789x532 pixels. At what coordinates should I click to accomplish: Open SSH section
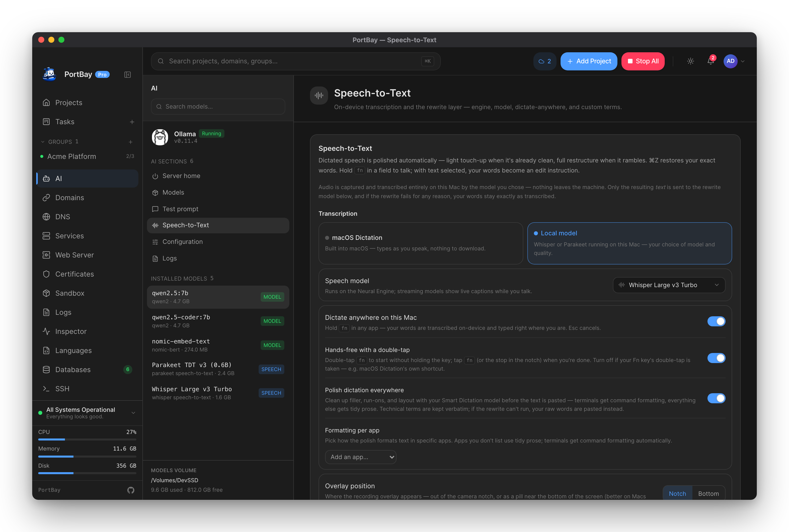[87, 388]
